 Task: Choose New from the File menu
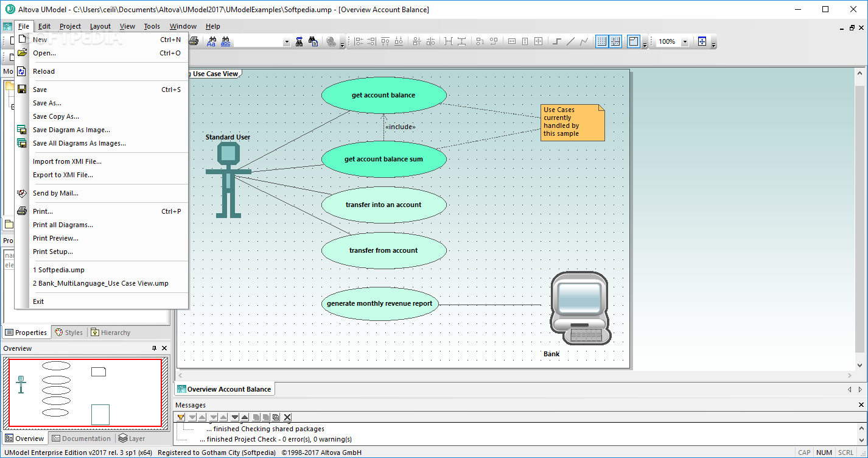click(102, 40)
